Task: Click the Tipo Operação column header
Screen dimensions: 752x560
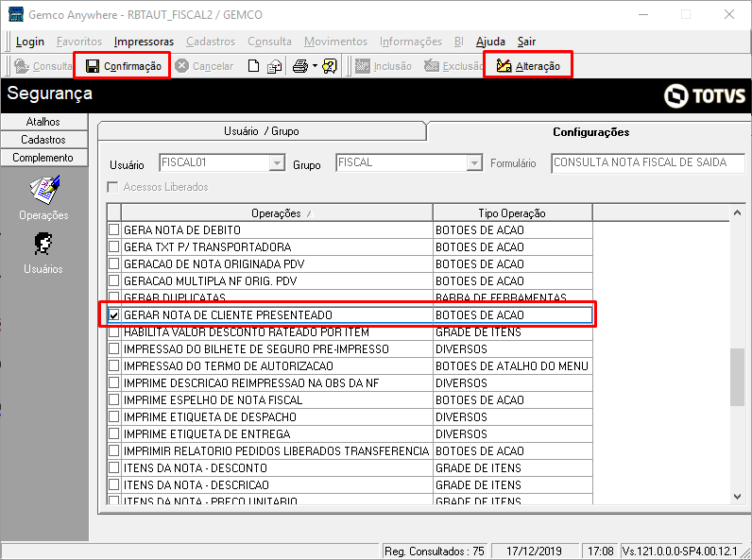Action: (x=512, y=212)
